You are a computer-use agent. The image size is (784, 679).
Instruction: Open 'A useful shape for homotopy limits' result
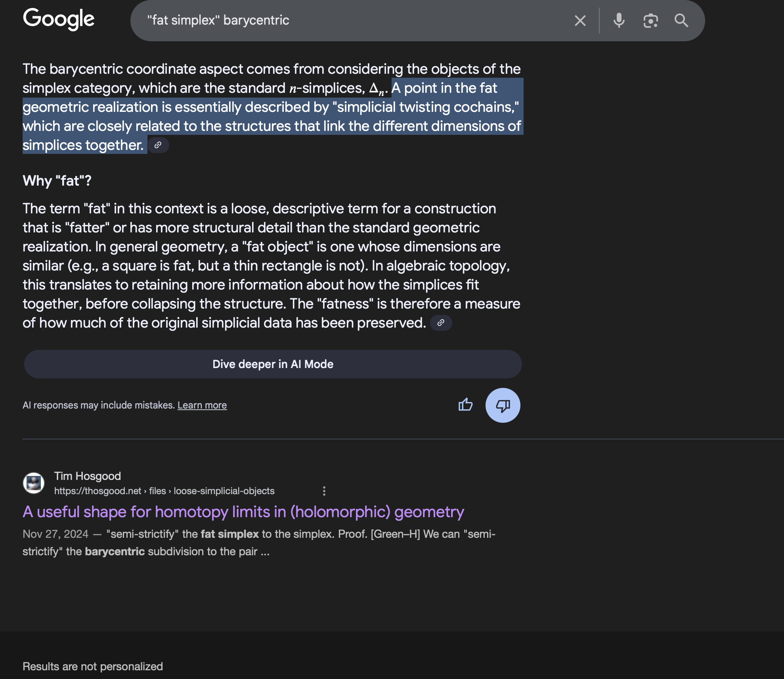(243, 512)
